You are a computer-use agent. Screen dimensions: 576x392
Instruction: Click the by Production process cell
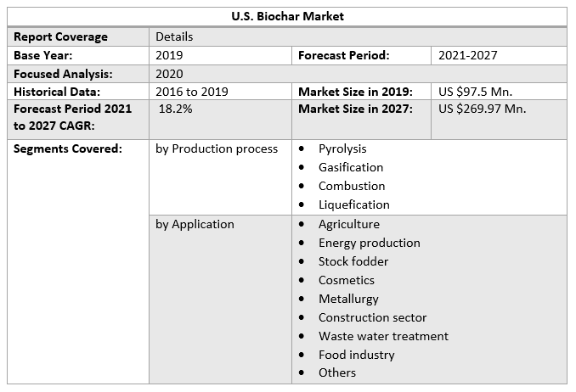pos(217,148)
